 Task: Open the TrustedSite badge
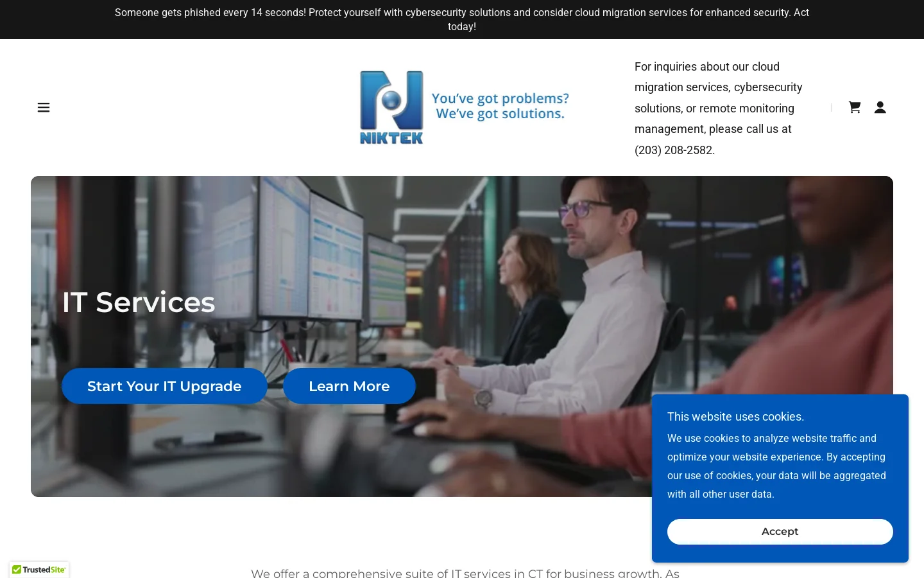(39, 570)
